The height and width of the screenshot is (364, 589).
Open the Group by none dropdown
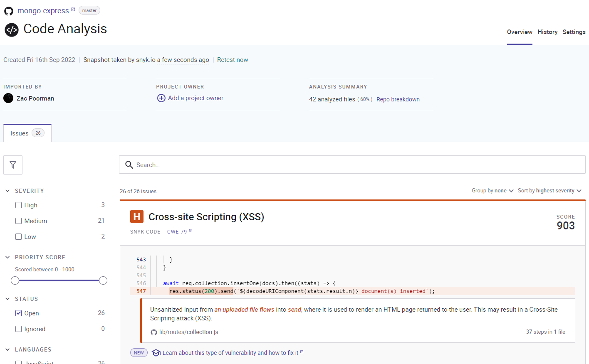tap(492, 191)
